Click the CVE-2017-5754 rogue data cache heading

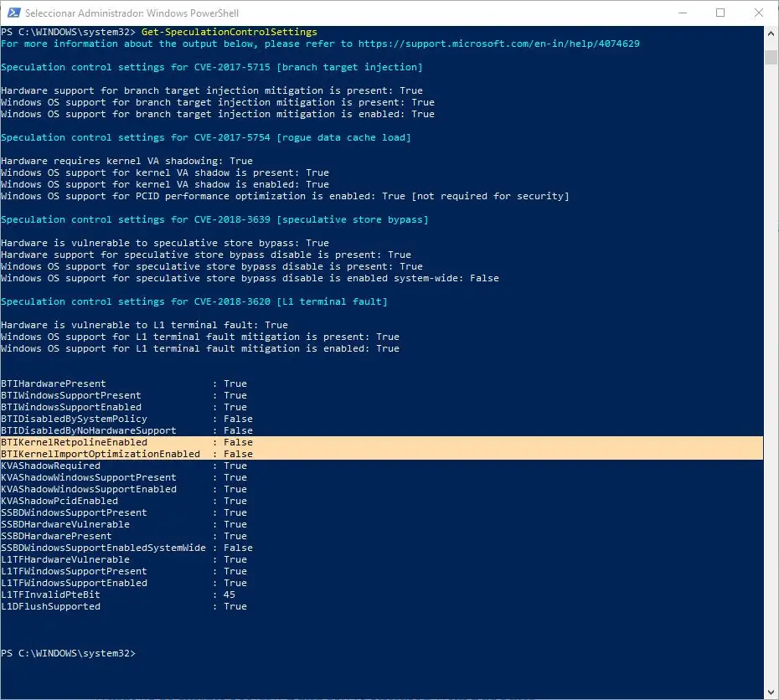[x=206, y=137]
